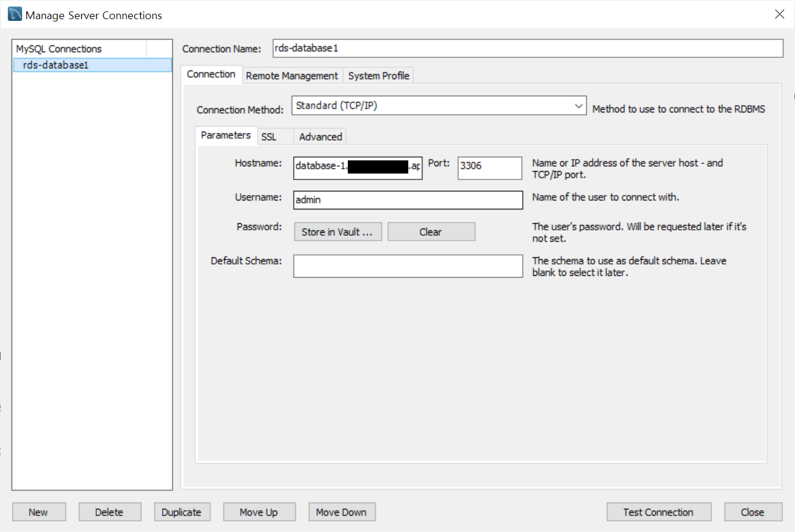Click the Username field containing admin
The image size is (795, 532).
tap(408, 200)
